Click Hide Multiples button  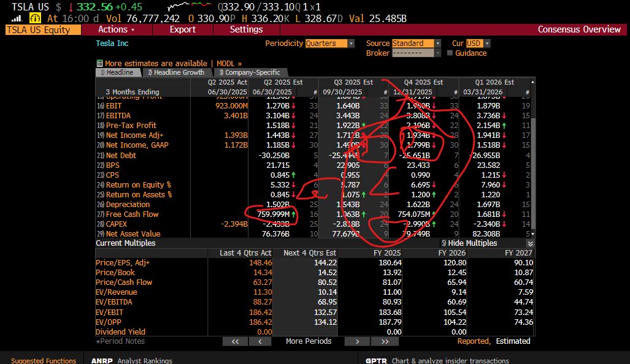[x=469, y=243]
